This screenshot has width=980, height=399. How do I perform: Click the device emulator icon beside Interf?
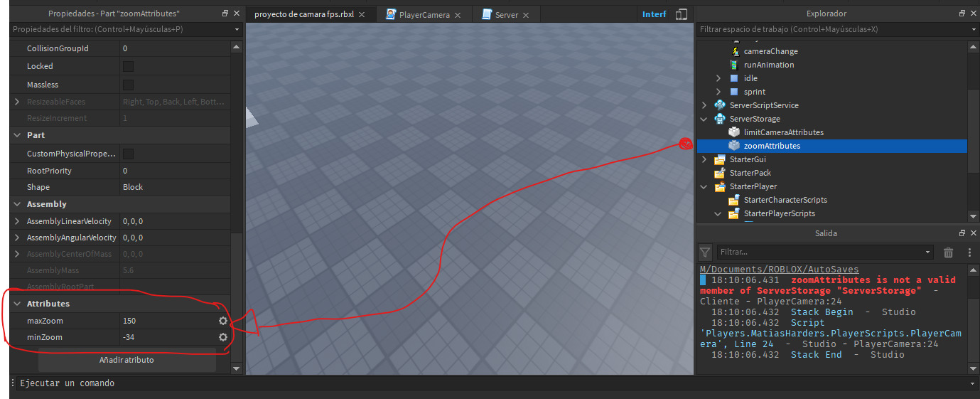tap(682, 14)
